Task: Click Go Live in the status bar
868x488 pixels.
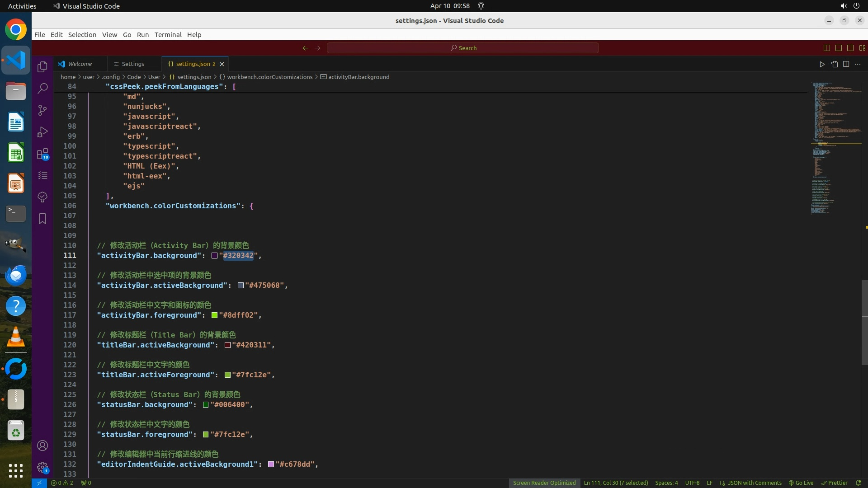Action: (801, 483)
